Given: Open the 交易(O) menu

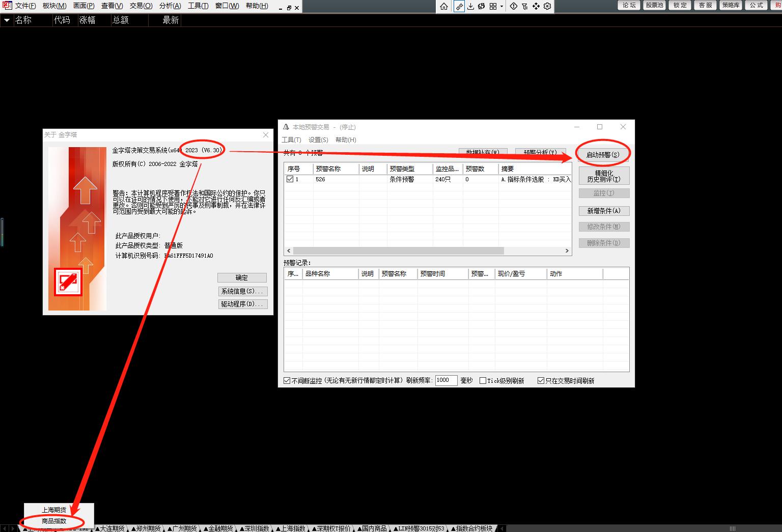Looking at the screenshot, I should pos(141,6).
